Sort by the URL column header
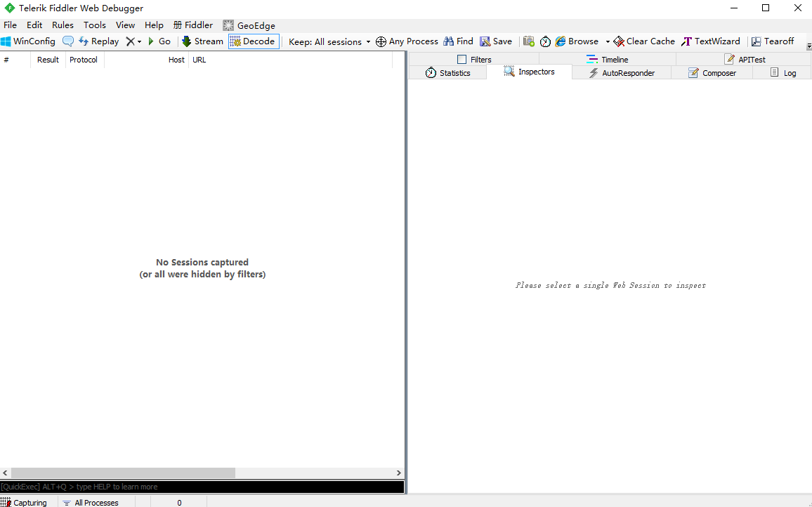812x507 pixels. point(291,60)
